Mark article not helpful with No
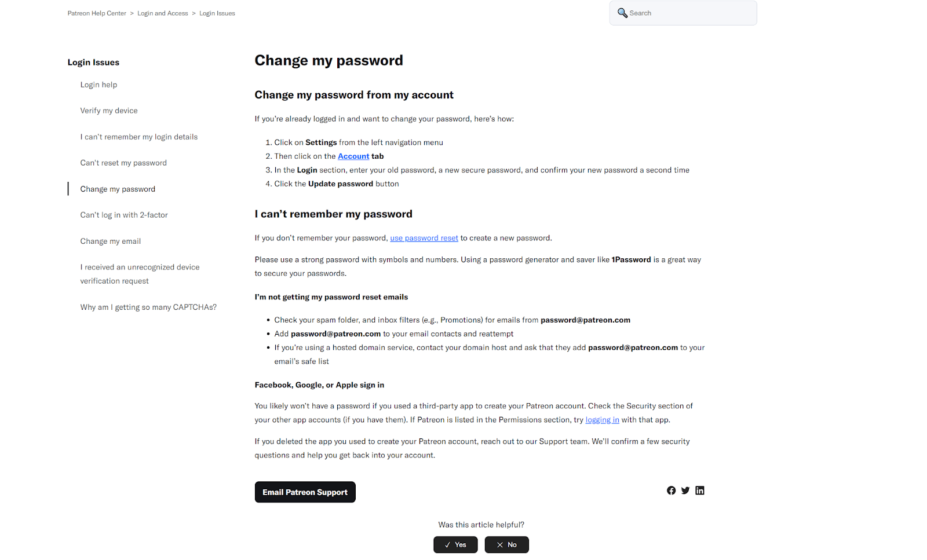Image resolution: width=927 pixels, height=560 pixels. [x=506, y=544]
